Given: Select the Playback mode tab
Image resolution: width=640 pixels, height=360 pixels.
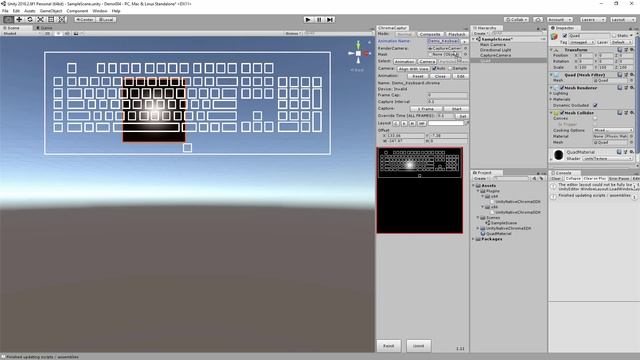Looking at the screenshot, I should click(456, 34).
